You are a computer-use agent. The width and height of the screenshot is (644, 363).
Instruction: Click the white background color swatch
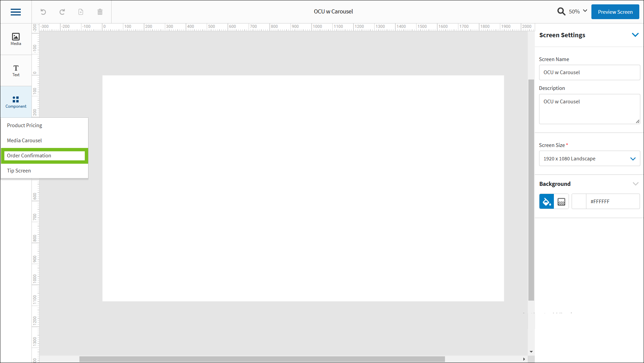pyautogui.click(x=579, y=202)
